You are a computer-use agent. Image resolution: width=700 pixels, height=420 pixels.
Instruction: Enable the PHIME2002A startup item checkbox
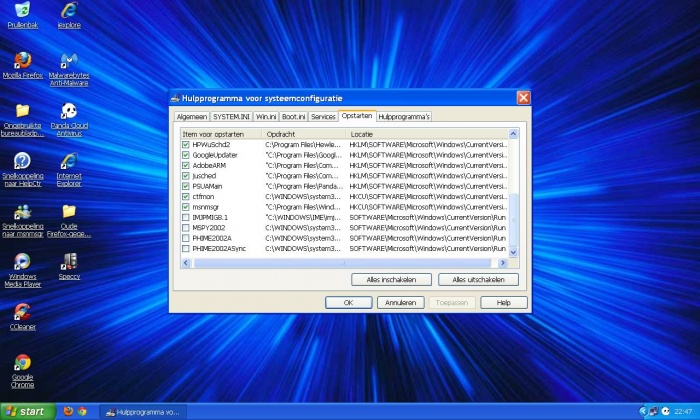(x=186, y=238)
